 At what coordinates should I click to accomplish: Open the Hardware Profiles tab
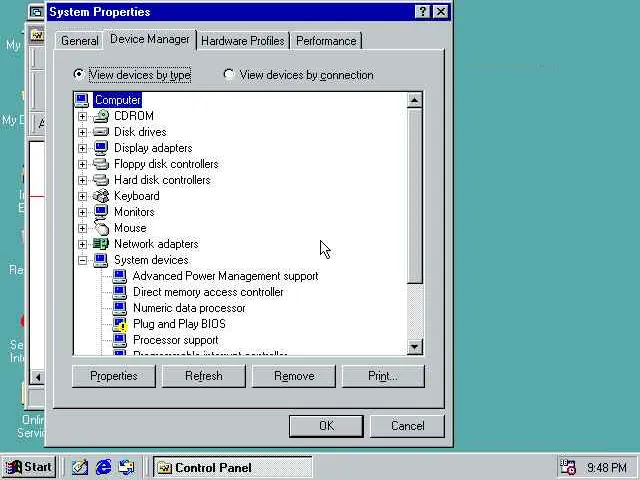pos(243,41)
